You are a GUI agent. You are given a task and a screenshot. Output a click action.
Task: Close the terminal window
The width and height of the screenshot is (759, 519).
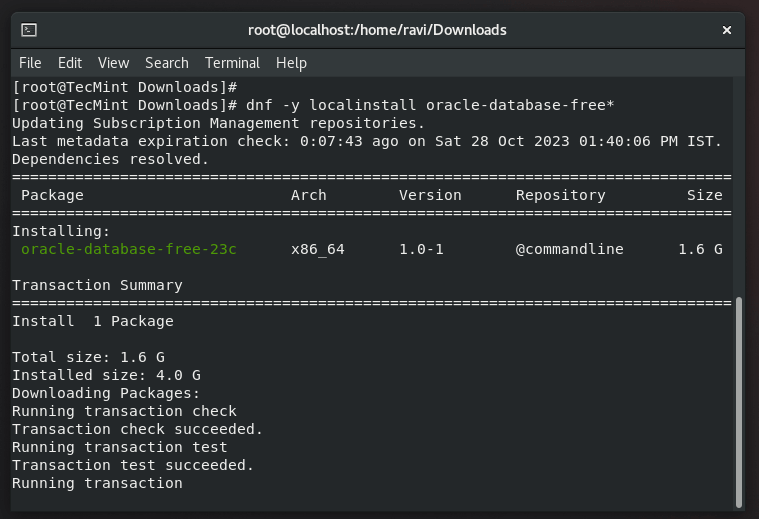pyautogui.click(x=727, y=30)
